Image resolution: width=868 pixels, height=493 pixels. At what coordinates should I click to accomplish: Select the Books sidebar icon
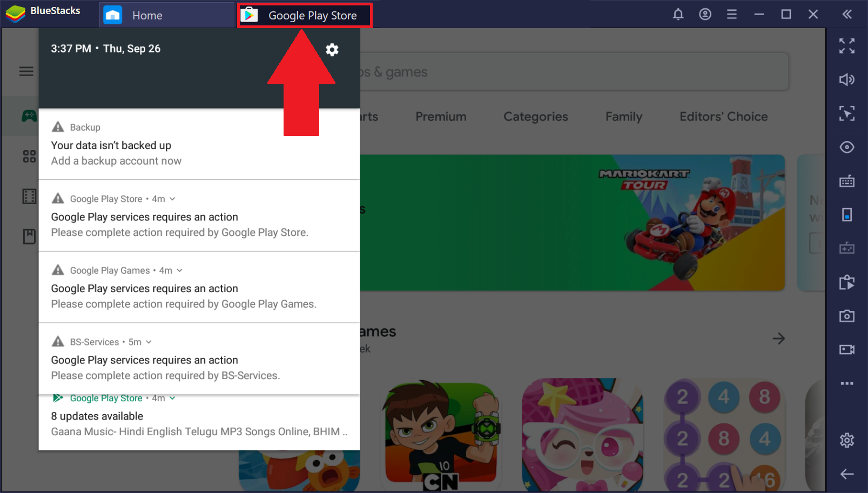(x=29, y=237)
